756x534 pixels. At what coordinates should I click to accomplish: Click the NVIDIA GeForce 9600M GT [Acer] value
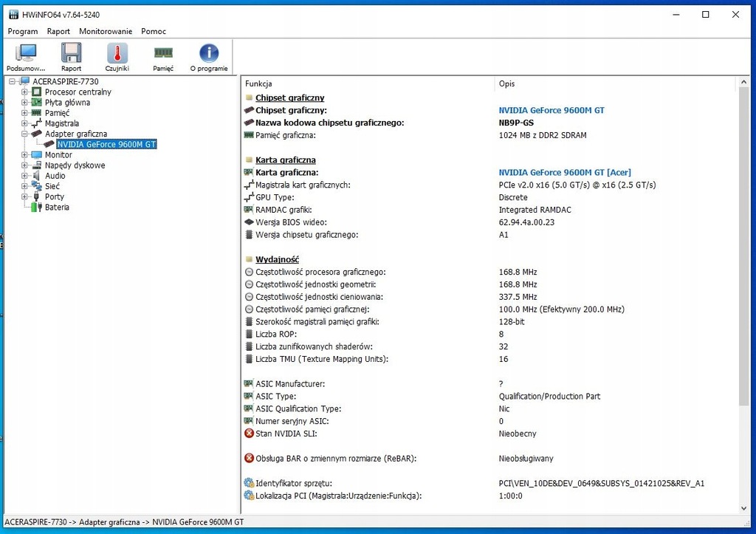tap(565, 172)
